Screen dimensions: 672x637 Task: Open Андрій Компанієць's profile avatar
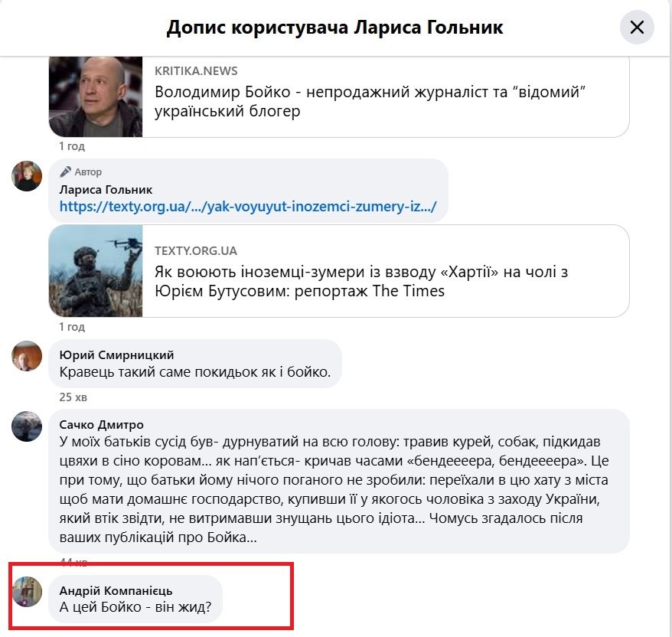click(27, 592)
